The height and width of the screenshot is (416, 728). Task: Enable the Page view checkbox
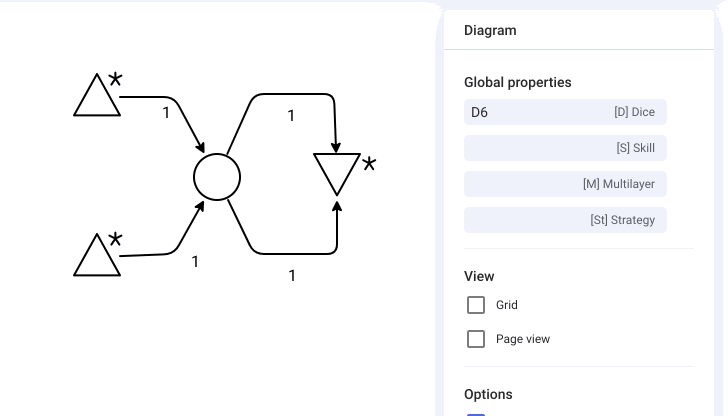[476, 339]
